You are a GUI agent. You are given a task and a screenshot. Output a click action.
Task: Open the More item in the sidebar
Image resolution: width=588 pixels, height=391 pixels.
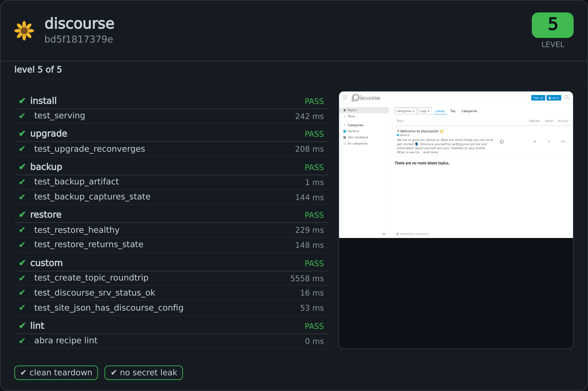point(351,116)
